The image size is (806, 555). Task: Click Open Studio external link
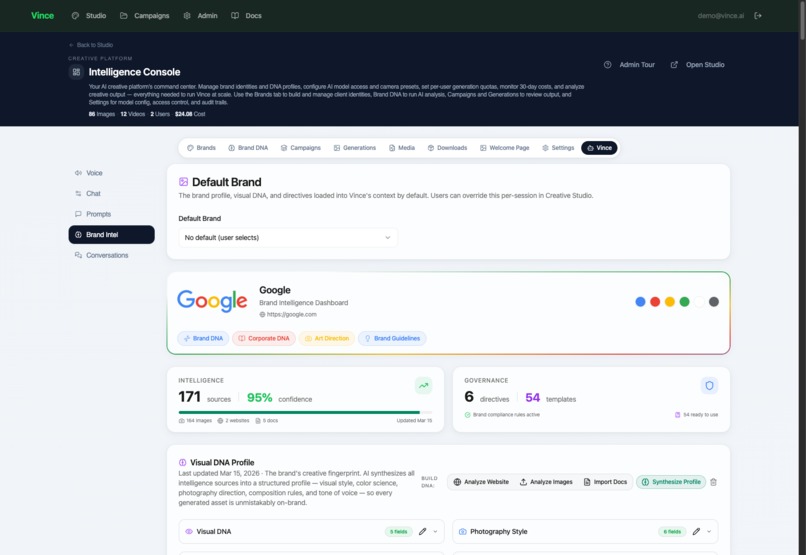coord(698,65)
